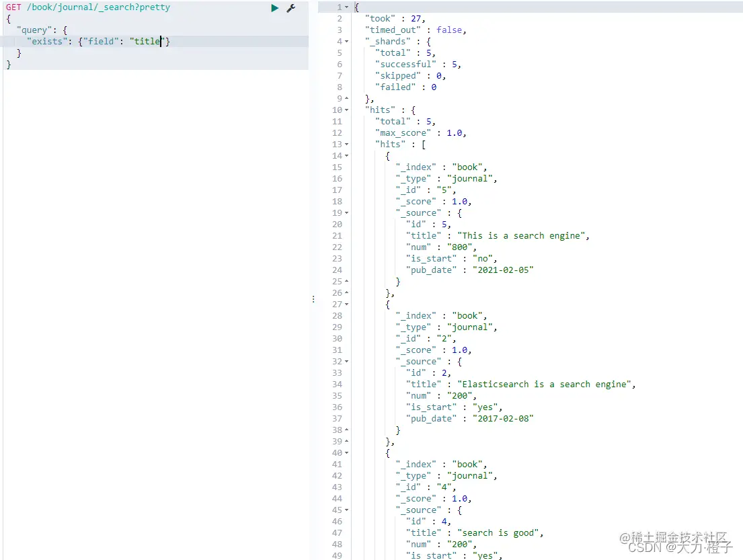Viewport: 743px width, 560px height.
Task: Click "max_score" : 1.0 line
Action: (x=421, y=132)
